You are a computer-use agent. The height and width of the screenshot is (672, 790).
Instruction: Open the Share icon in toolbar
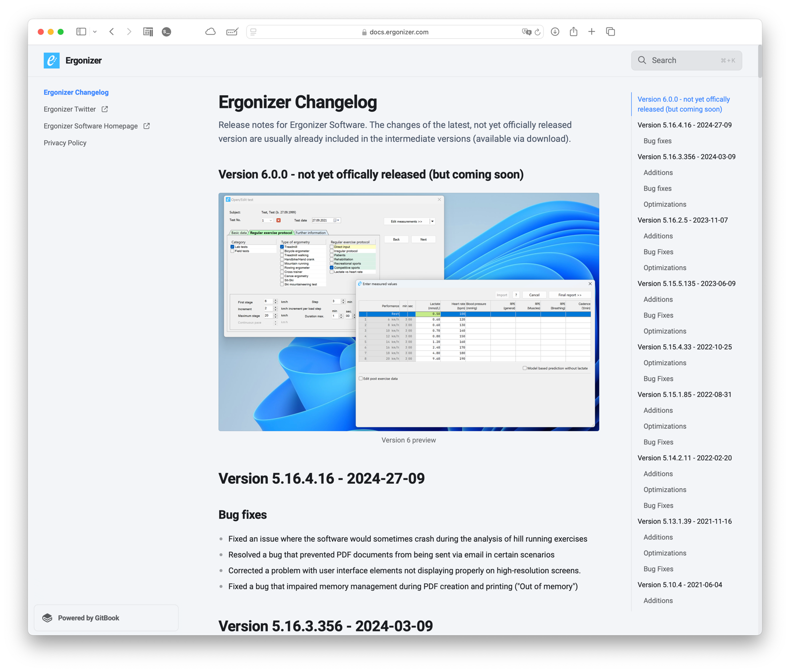click(574, 31)
